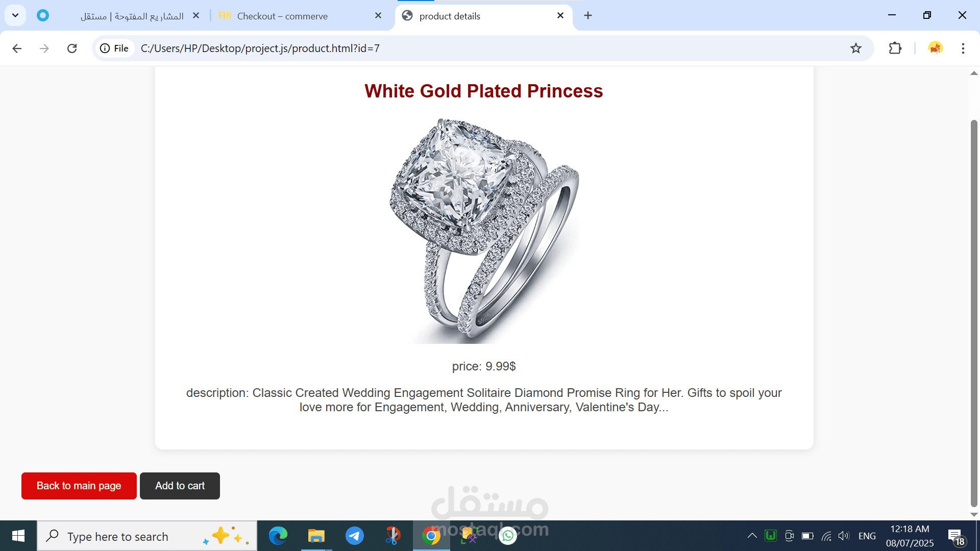
Task: Go back to previous page arrow
Action: click(17, 48)
